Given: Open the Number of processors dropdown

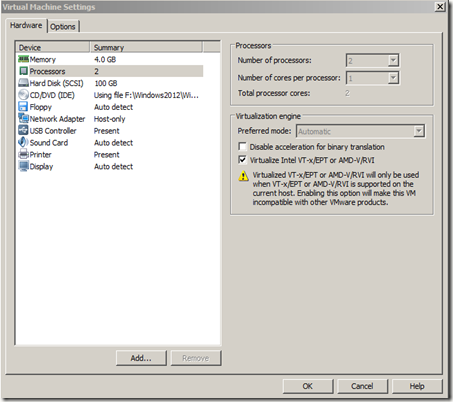Looking at the screenshot, I should [x=393, y=61].
